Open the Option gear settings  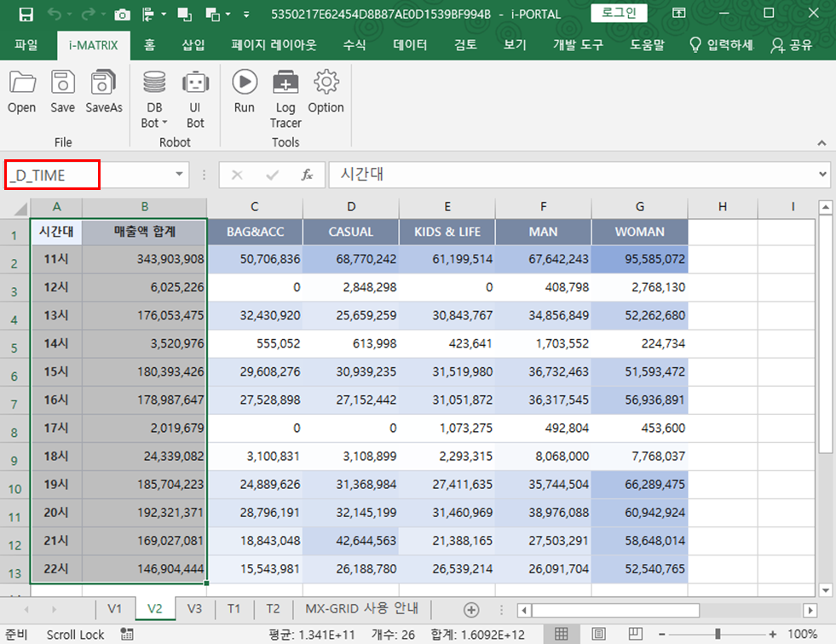(326, 91)
